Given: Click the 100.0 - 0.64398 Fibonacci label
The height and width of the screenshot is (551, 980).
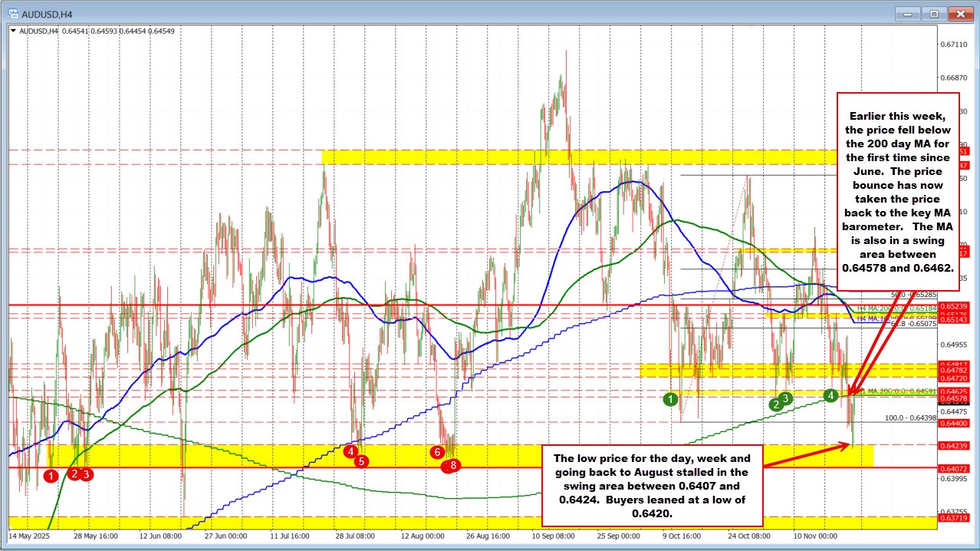Looking at the screenshot, I should click(910, 417).
